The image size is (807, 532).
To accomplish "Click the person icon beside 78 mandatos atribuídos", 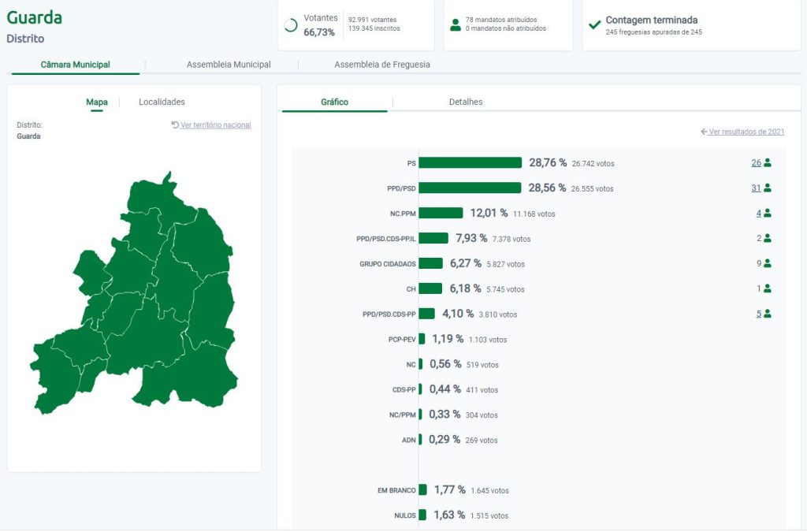I will (x=455, y=24).
